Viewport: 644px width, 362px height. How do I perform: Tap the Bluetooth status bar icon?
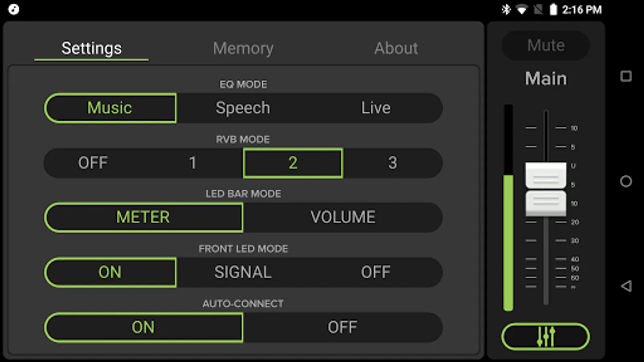click(506, 9)
